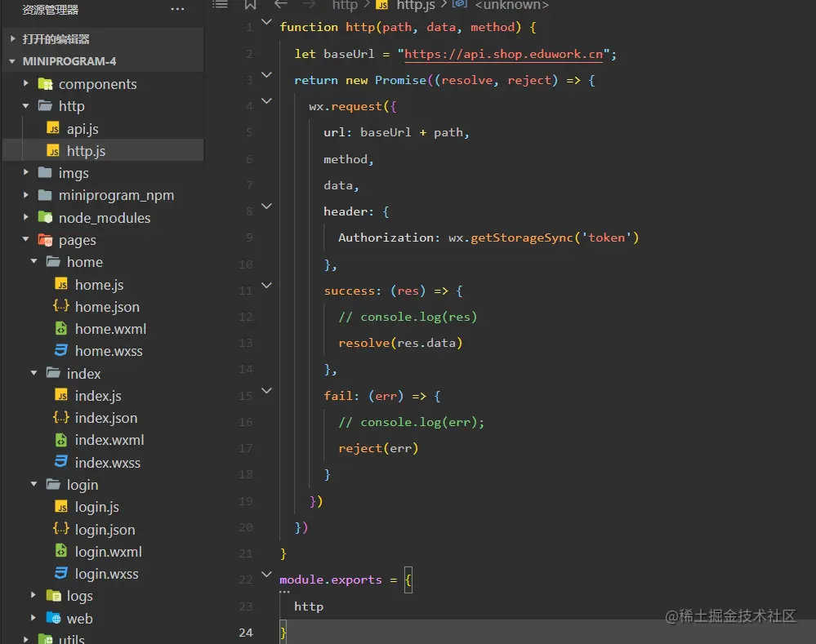This screenshot has width=816, height=644.
Task: Expand the components folder arrow
Action: click(26, 83)
